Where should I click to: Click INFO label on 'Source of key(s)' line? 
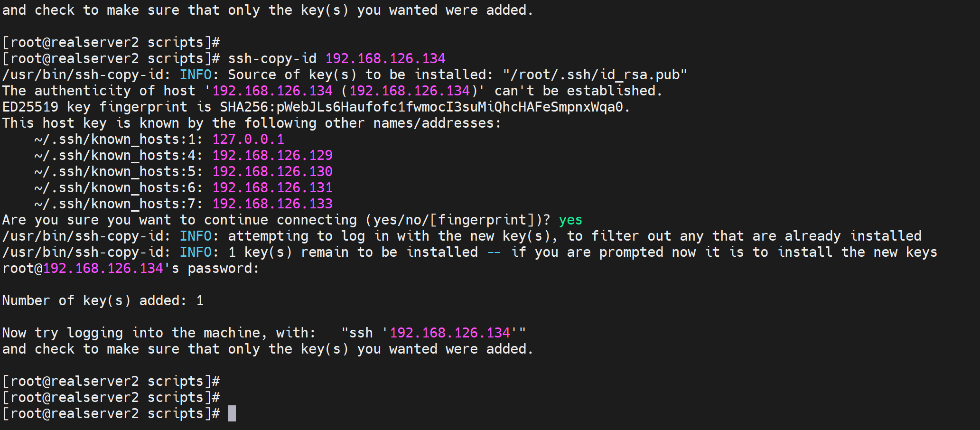tap(196, 75)
